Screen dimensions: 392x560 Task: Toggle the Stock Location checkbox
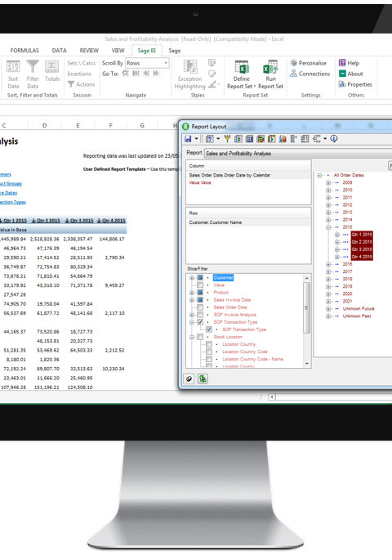(200, 337)
